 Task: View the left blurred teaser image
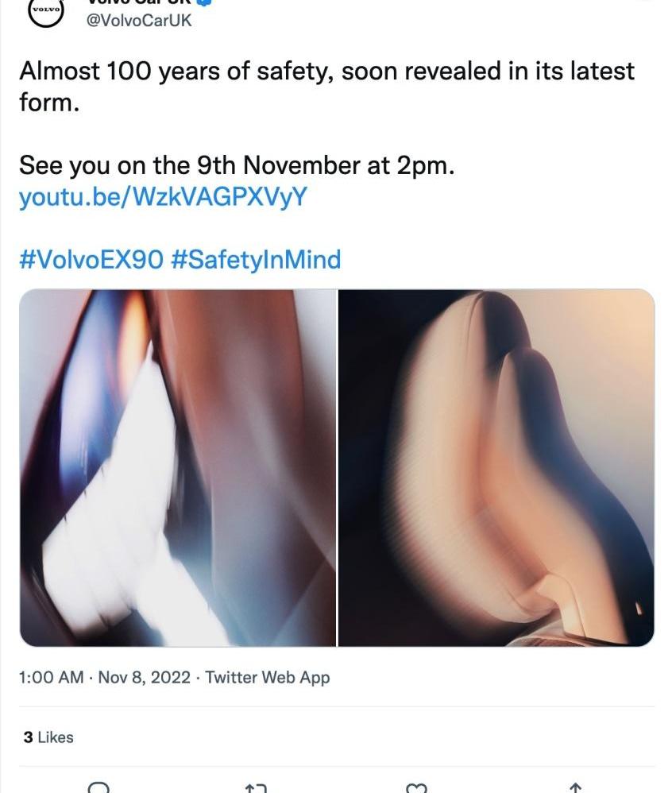[178, 468]
